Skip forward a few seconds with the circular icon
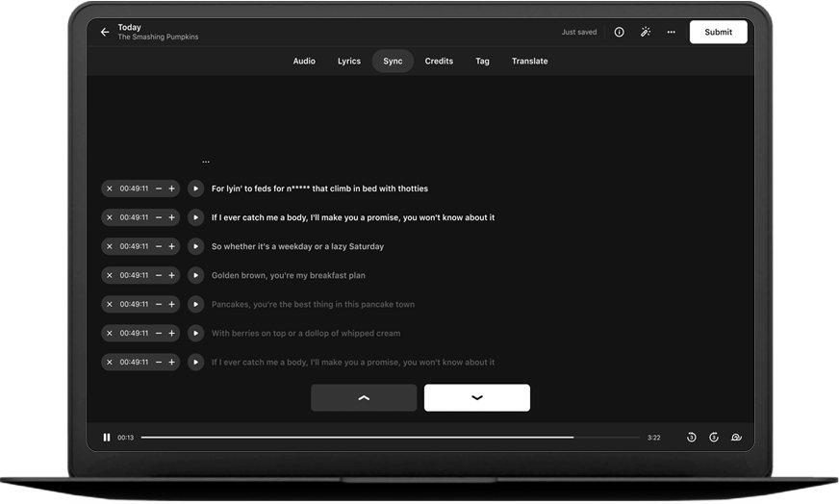This screenshot has width=839, height=504. coord(714,437)
